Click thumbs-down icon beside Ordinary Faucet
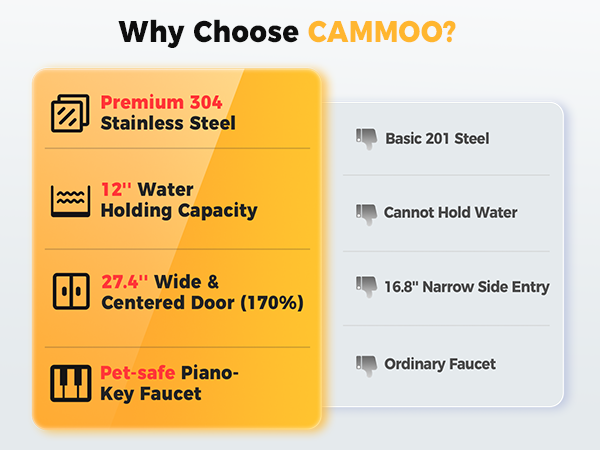This screenshot has height=450, width=600. (367, 366)
